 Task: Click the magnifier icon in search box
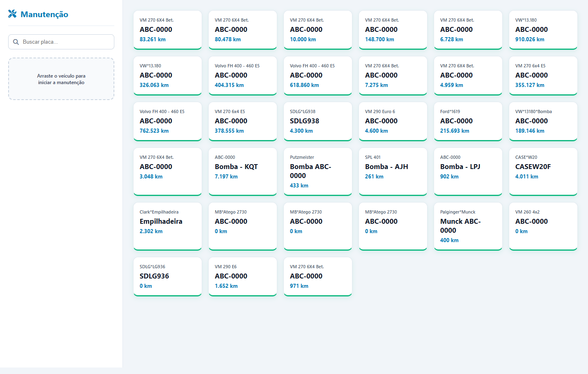(x=16, y=42)
